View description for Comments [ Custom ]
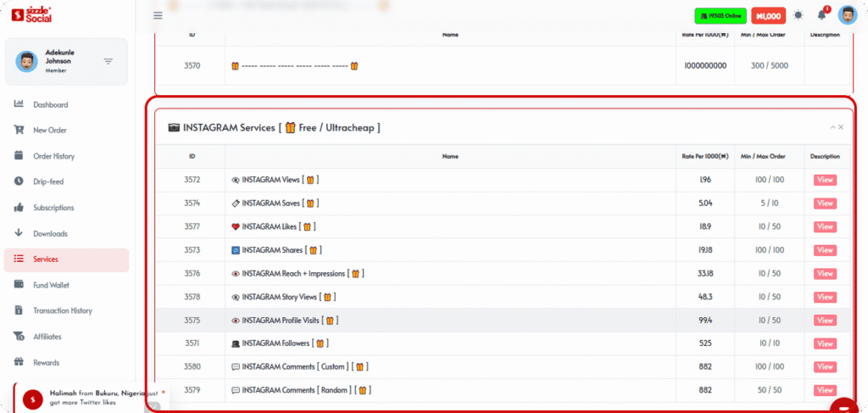 [825, 366]
